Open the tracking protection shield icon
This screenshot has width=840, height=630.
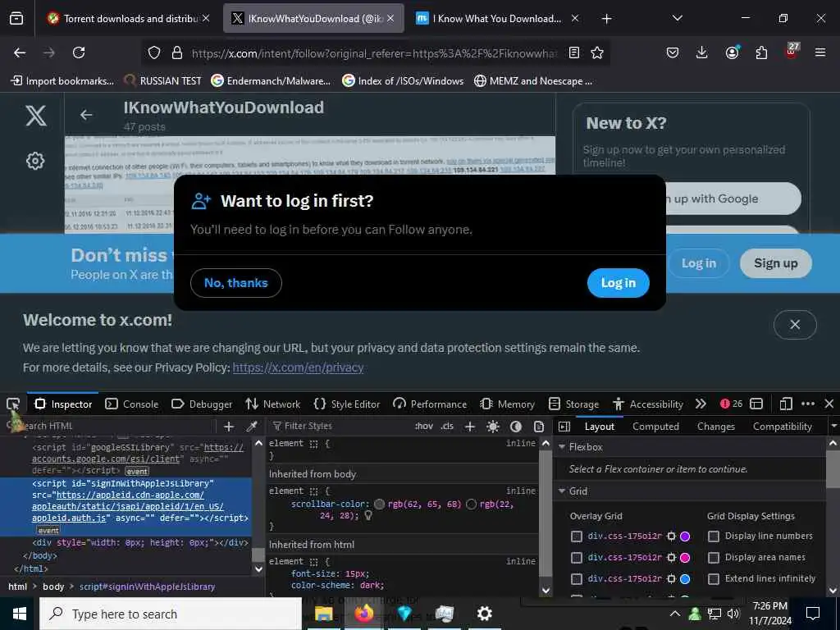(154, 52)
